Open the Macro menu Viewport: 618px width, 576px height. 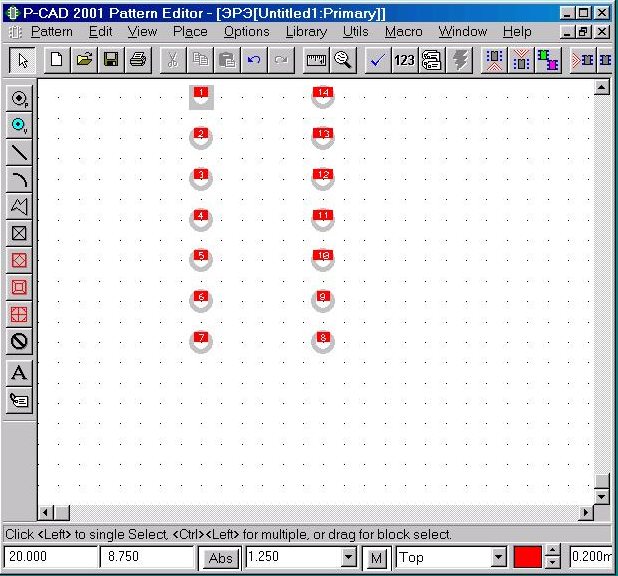point(404,32)
